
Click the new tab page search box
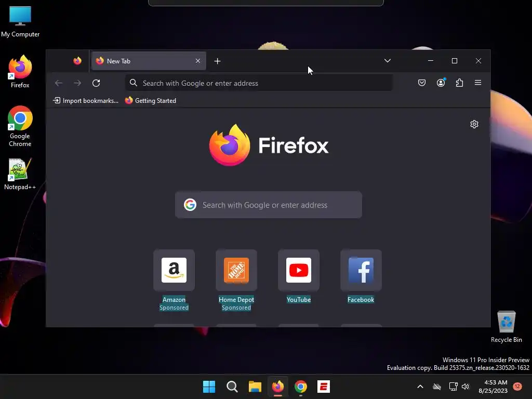click(269, 205)
